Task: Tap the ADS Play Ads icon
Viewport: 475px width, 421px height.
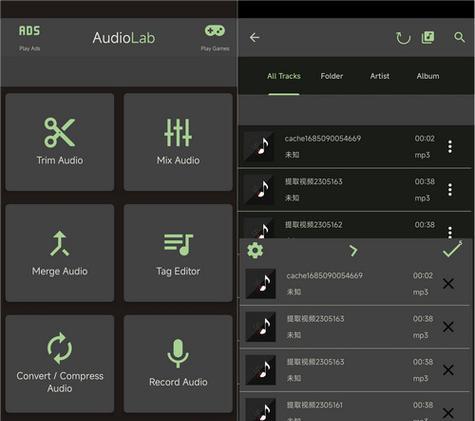Action: (29, 31)
